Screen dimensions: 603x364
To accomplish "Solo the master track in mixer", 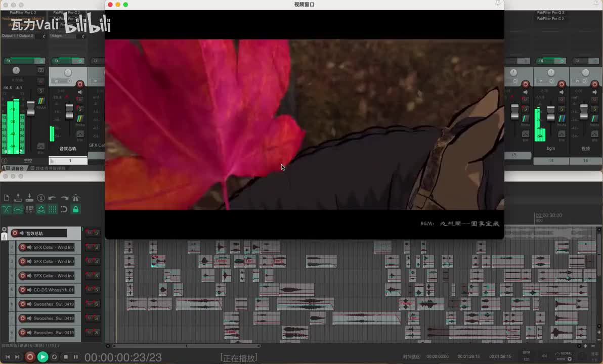I will 41,91.
